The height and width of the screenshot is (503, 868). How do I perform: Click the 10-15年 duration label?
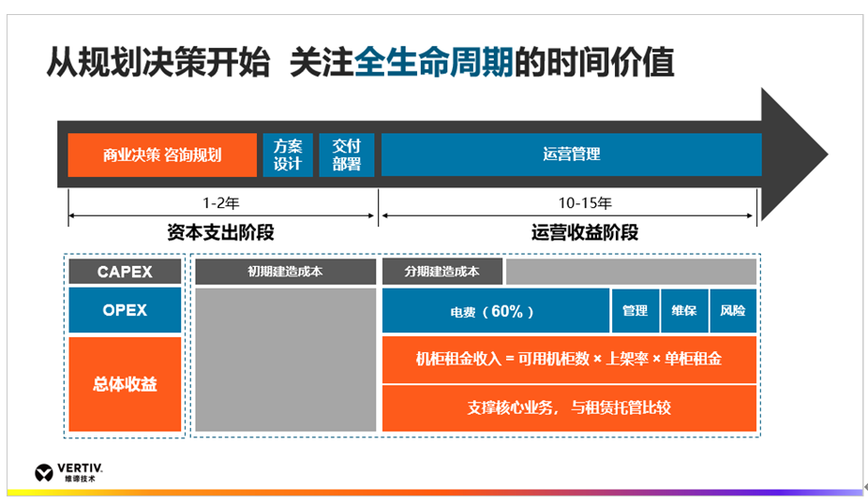(585, 203)
